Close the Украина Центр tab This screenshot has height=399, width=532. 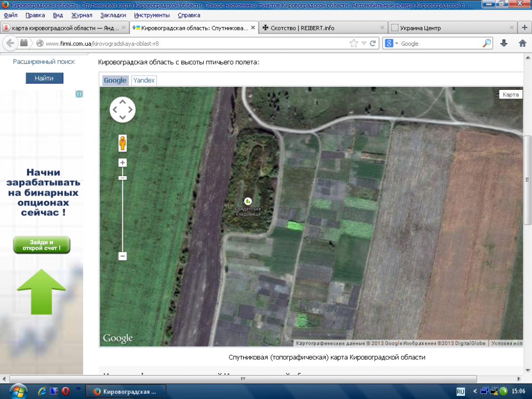pos(512,28)
